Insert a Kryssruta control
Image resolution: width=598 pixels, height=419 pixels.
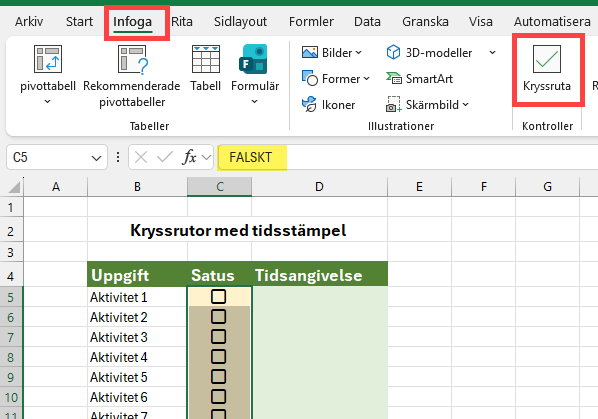pyautogui.click(x=547, y=69)
